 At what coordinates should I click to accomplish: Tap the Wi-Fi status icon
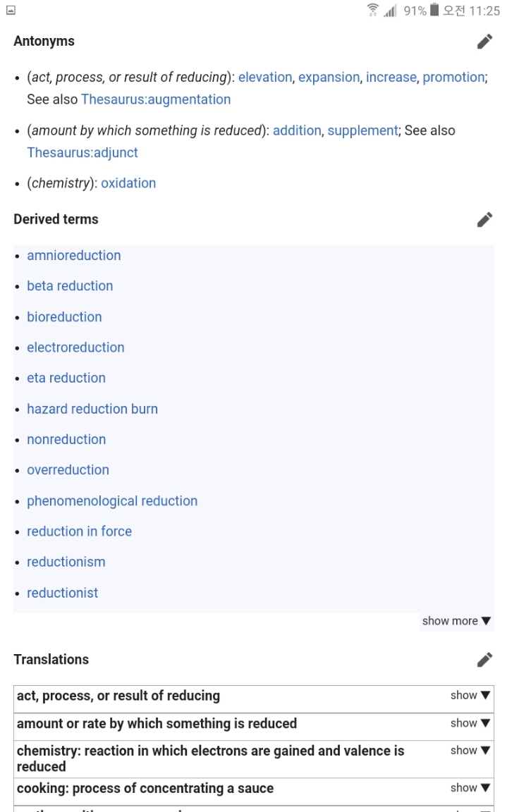[373, 11]
